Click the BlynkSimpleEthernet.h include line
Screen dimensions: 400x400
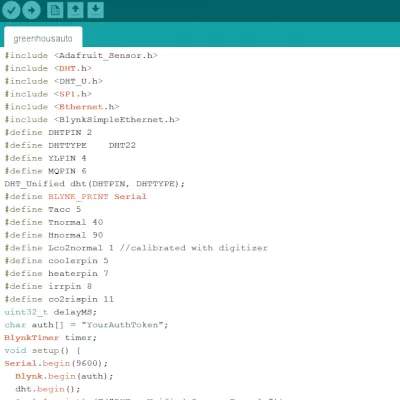pos(92,120)
